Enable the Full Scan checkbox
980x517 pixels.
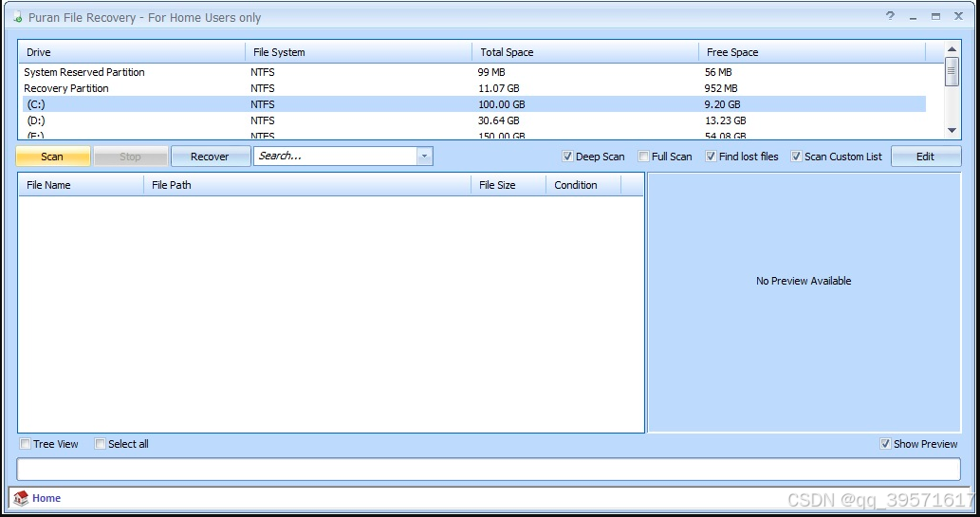coord(644,157)
